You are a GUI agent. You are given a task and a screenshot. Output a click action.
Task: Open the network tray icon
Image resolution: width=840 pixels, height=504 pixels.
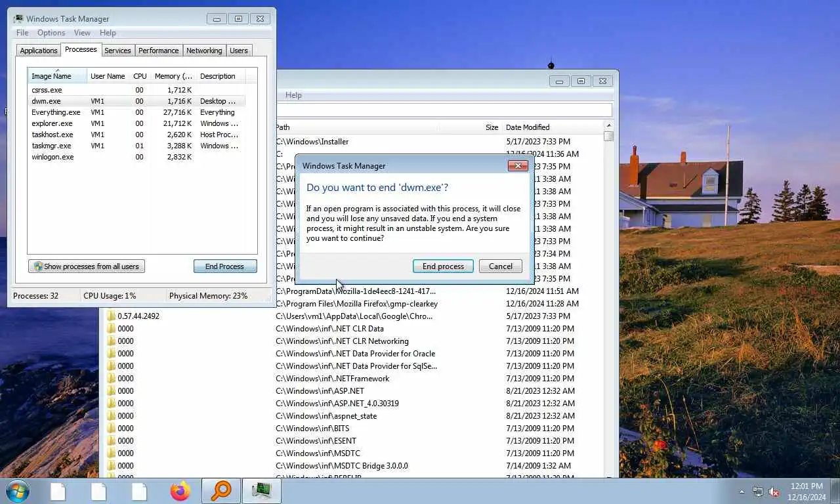point(758,492)
